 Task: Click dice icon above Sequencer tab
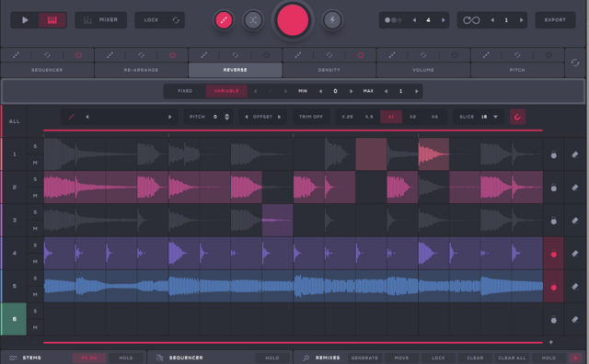pos(16,55)
